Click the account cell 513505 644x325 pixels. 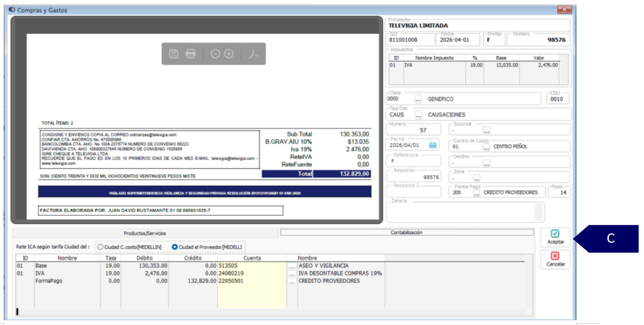point(252,266)
